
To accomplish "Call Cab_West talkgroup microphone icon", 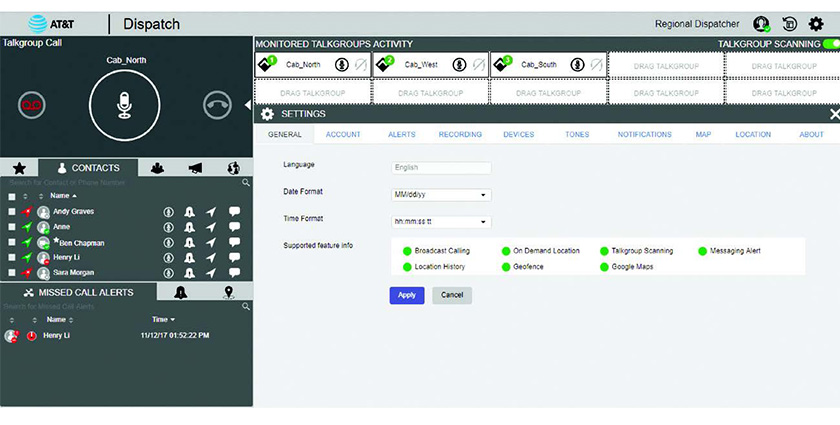I will click(459, 65).
